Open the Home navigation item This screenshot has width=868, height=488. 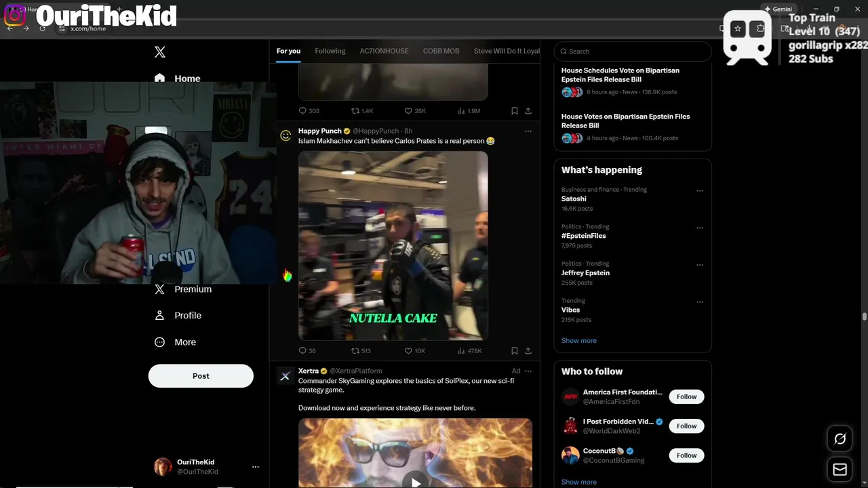pyautogui.click(x=178, y=78)
